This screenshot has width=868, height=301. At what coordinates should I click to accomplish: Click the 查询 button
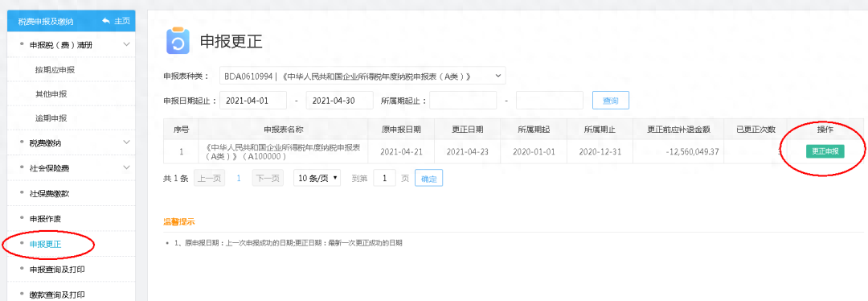tap(611, 101)
